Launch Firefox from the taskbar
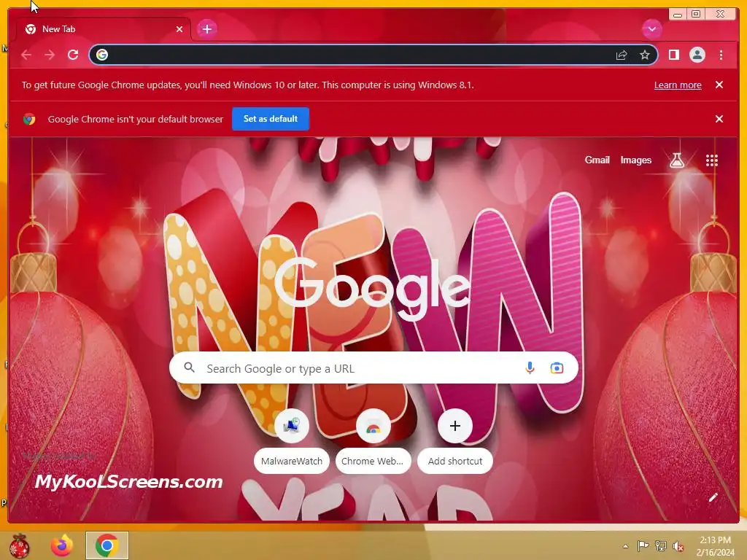747x560 pixels. tap(63, 545)
